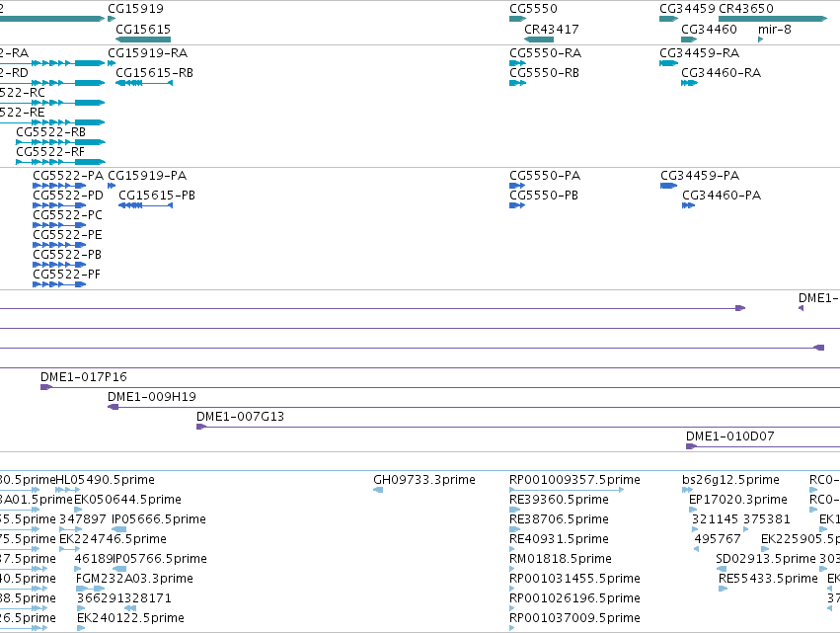Click EST RP001009357.5prime
The image size is (840, 633).
(574, 480)
